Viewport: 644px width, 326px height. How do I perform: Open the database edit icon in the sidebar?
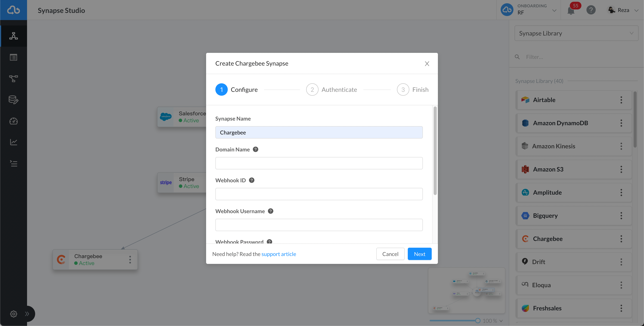point(14,100)
